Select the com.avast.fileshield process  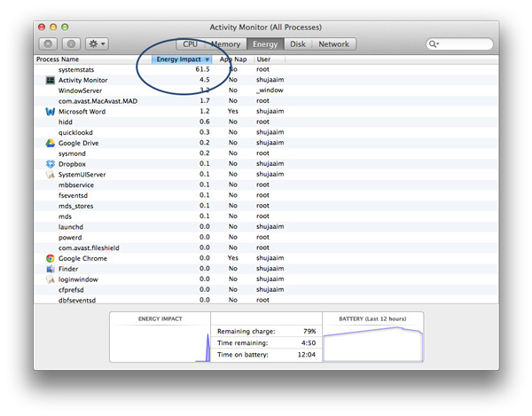click(266, 247)
